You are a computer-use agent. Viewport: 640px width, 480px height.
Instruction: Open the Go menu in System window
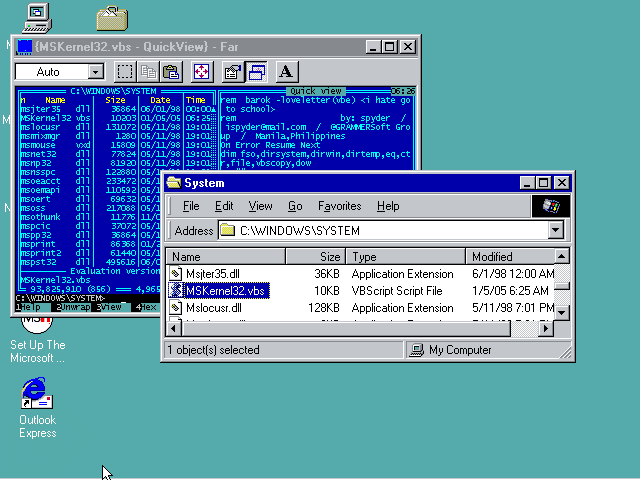pyautogui.click(x=295, y=206)
